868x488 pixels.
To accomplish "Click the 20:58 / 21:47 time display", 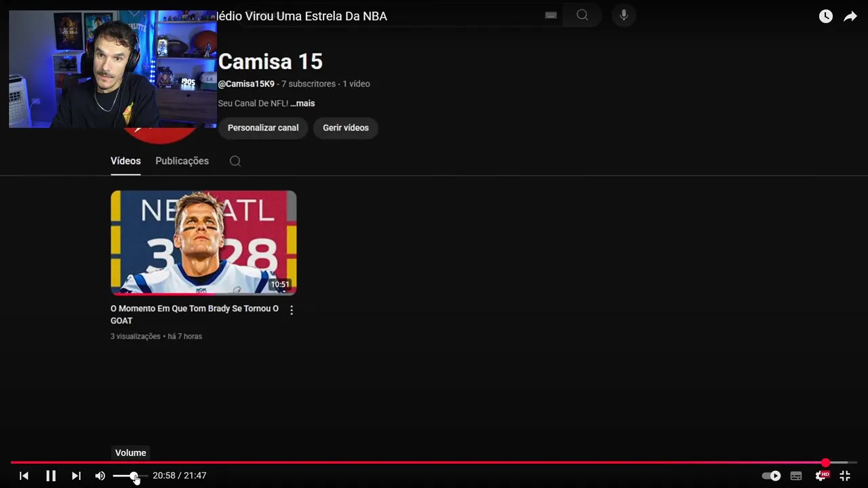I will click(180, 476).
